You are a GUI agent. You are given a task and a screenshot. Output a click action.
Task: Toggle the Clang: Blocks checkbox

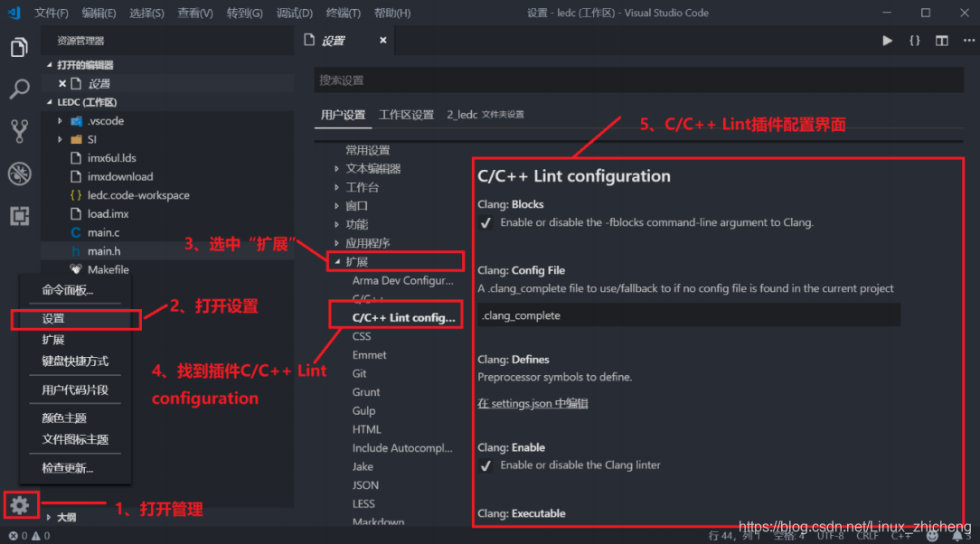(485, 223)
